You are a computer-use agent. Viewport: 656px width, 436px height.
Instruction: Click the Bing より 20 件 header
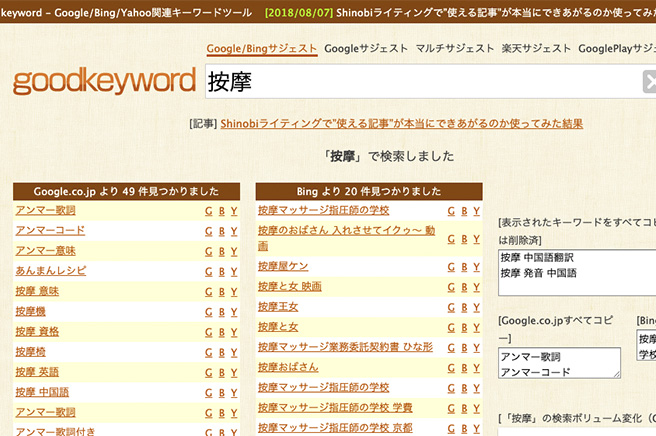pos(369,192)
